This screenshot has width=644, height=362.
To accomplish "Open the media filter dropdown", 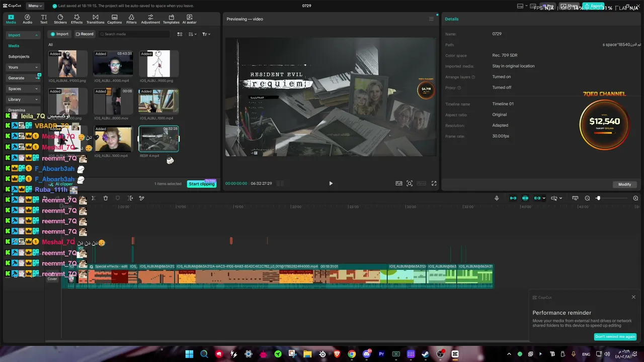I will pyautogui.click(x=206, y=34).
